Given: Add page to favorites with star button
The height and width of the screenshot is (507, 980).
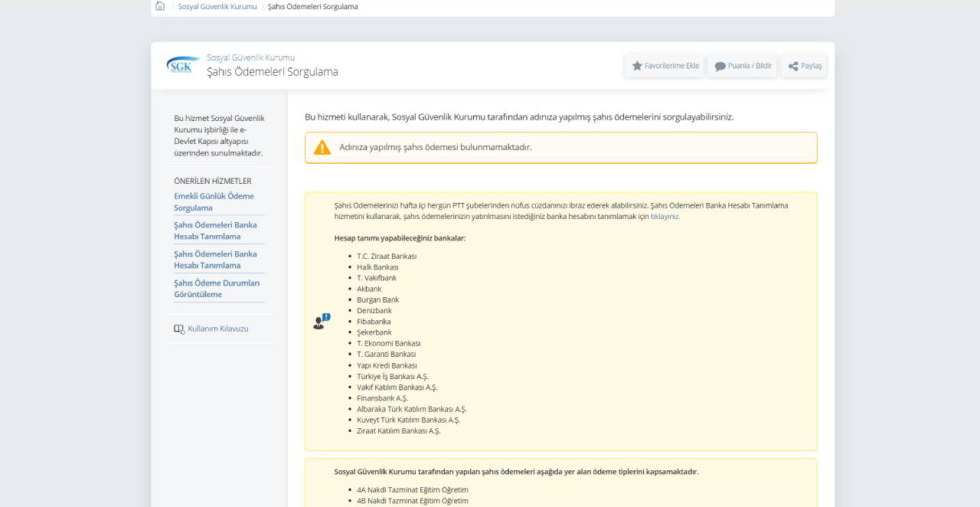Looking at the screenshot, I should pos(665,66).
